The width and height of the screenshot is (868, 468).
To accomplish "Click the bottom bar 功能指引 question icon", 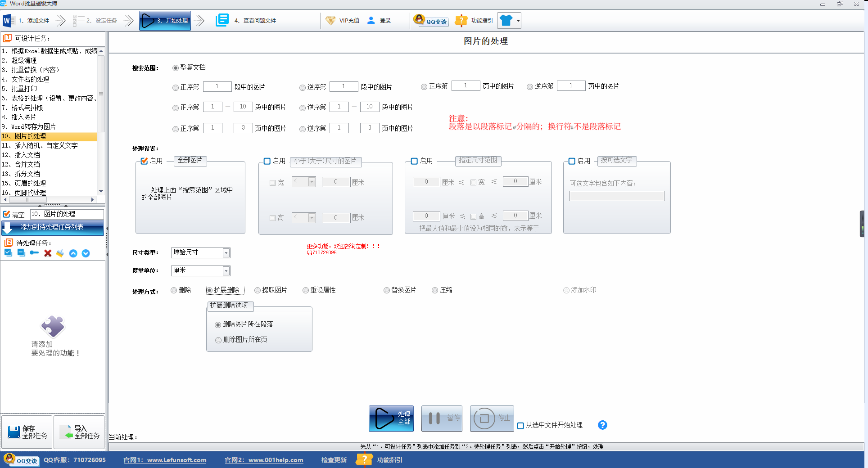I will pyautogui.click(x=364, y=460).
